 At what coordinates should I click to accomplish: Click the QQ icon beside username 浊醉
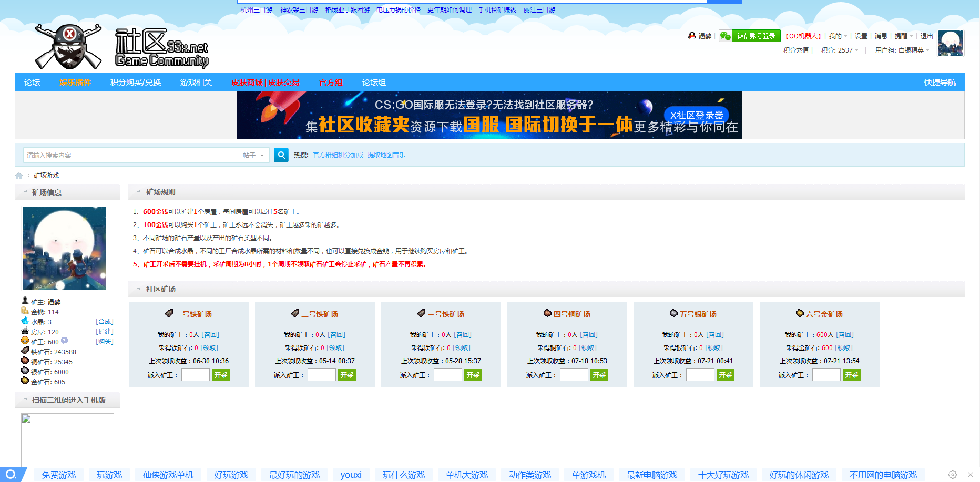[x=692, y=36]
